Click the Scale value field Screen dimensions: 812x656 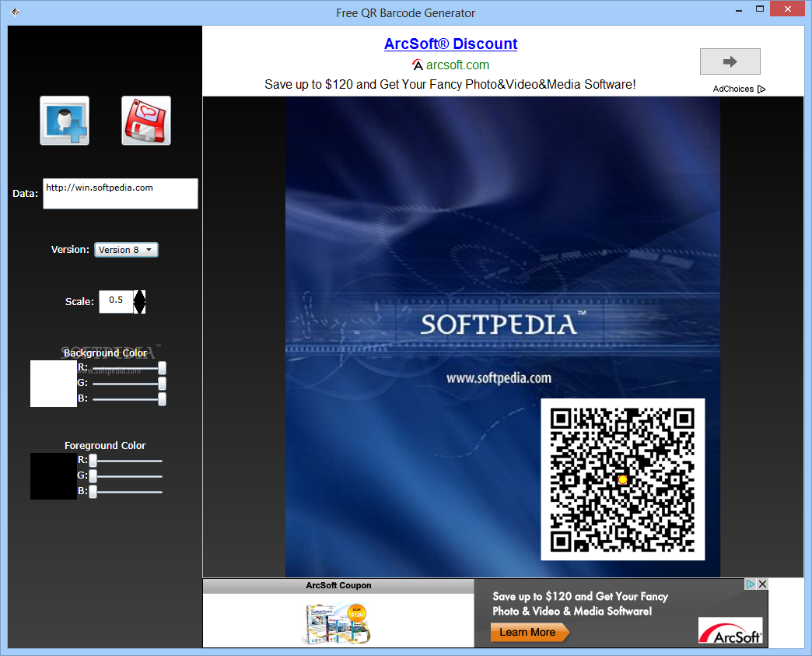116,302
